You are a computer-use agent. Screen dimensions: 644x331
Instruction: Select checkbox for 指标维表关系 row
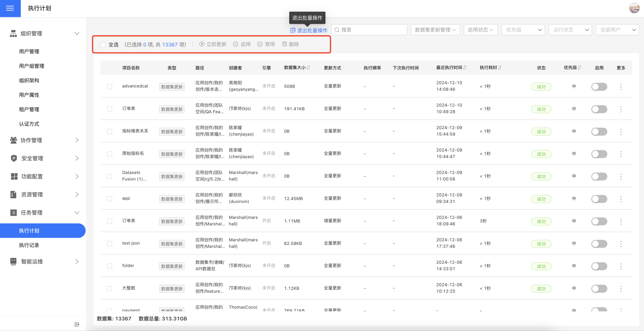coord(109,131)
